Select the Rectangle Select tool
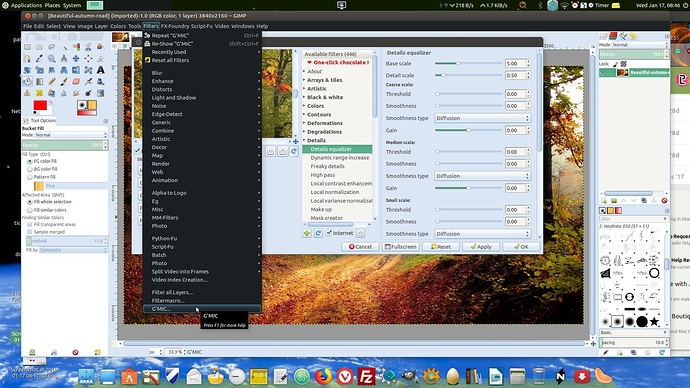This screenshot has height=388, width=690. point(27,47)
